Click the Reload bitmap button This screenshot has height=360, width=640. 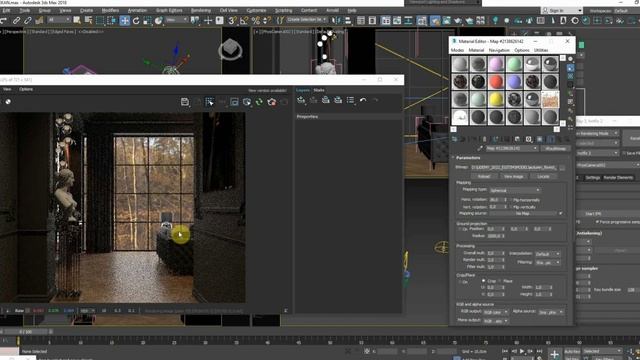click(x=484, y=176)
